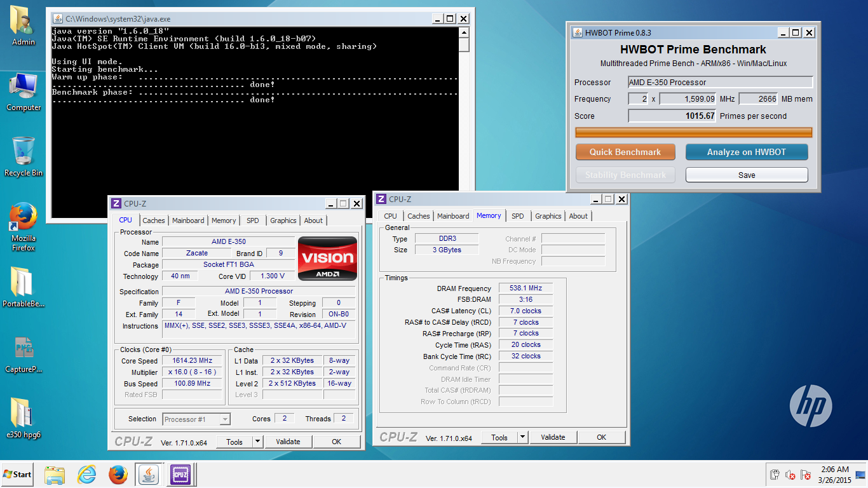The width and height of the screenshot is (868, 488).
Task: Open the e350 hpg6 desktop folder
Action: click(24, 418)
